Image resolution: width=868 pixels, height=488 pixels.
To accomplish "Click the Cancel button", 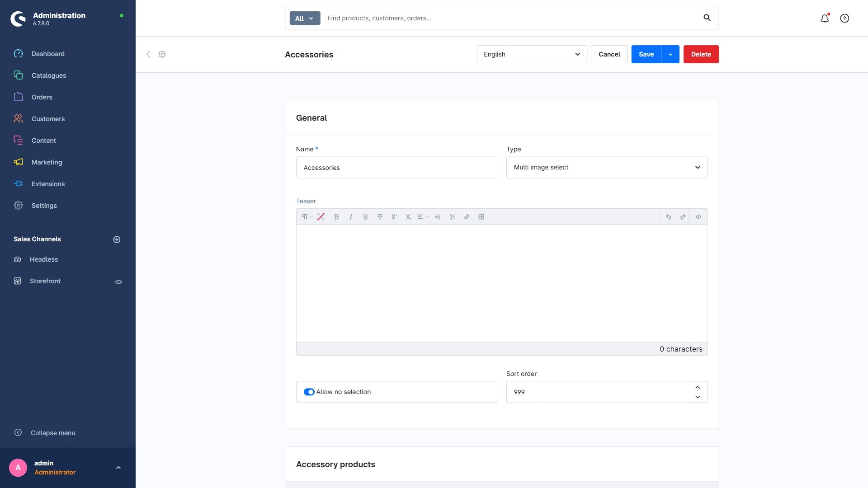I will 609,54.
